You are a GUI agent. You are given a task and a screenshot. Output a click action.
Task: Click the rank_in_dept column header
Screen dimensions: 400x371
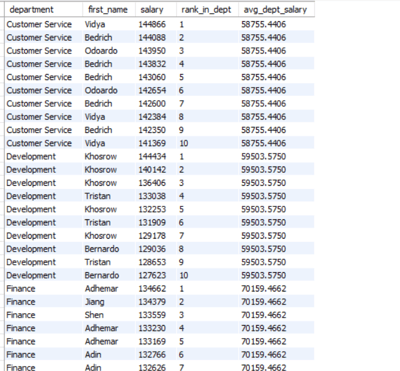pos(206,10)
